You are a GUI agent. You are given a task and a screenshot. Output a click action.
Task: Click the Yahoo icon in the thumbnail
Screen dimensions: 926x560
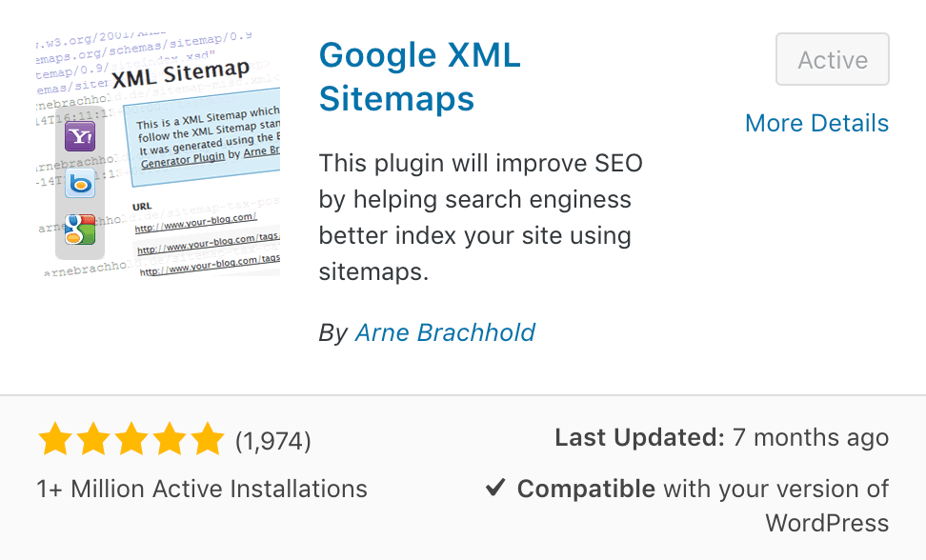[80, 137]
